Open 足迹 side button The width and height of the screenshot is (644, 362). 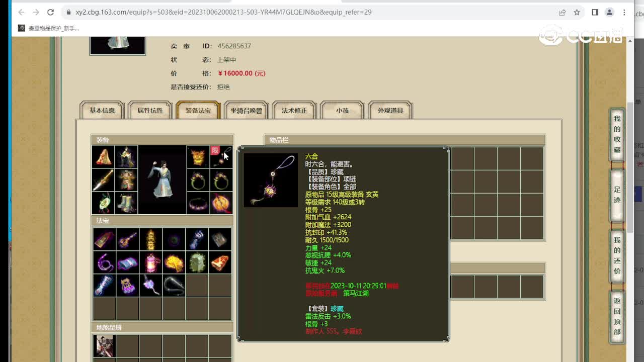pyautogui.click(x=617, y=195)
